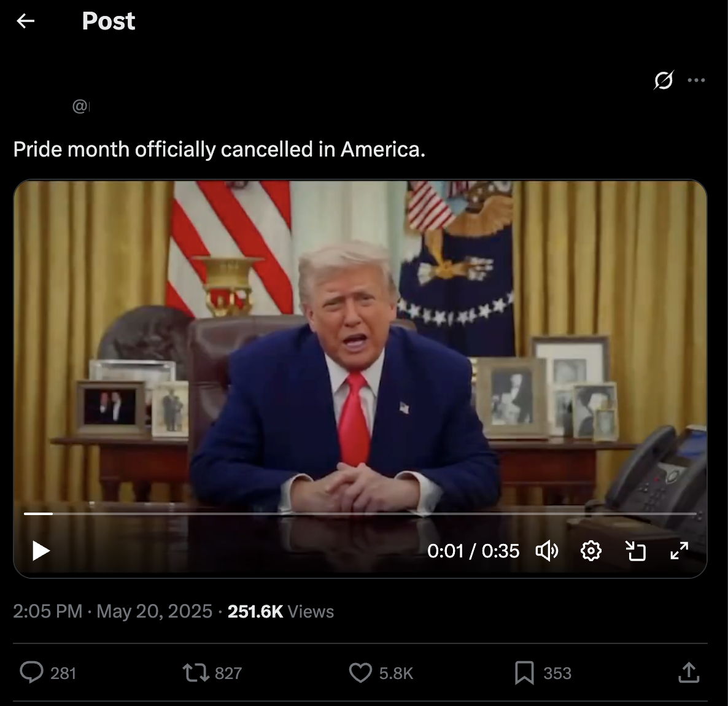Repost using the retweet arrows icon

pos(195,673)
